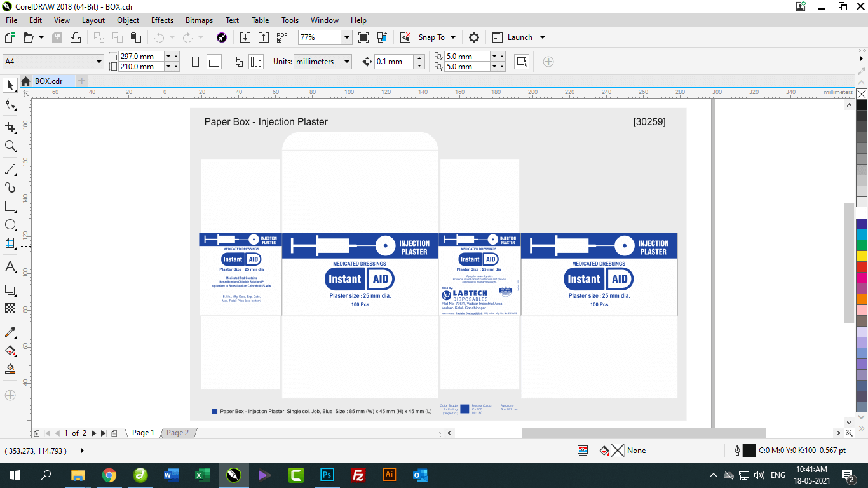Screen dimensions: 868x488
Task: Toggle Snap off icon
Action: [405, 37]
